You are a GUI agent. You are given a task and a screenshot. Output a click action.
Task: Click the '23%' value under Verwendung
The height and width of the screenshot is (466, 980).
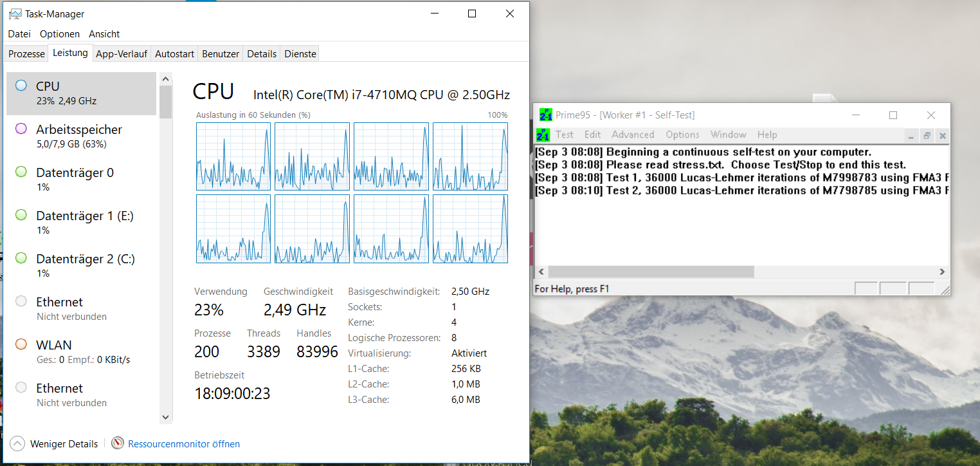209,310
